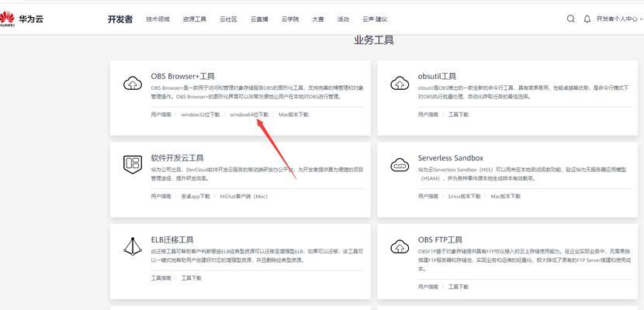Open obsutil 用户指南 link
644x310 pixels.
(428, 115)
